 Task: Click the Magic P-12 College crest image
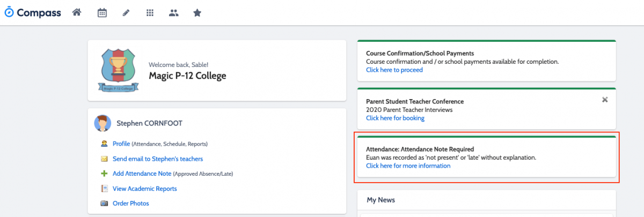119,70
